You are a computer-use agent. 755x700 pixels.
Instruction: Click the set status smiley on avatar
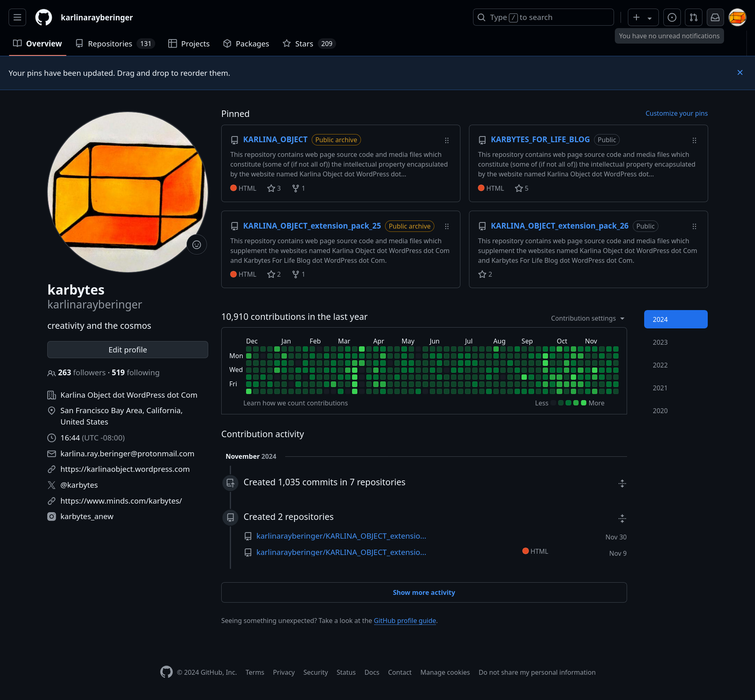click(x=196, y=244)
